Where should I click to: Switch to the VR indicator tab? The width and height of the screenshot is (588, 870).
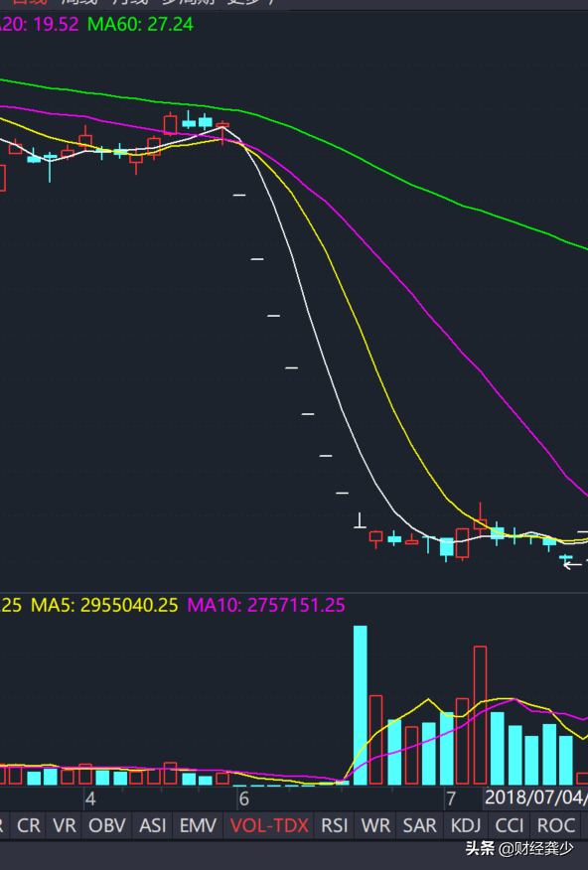(x=65, y=825)
